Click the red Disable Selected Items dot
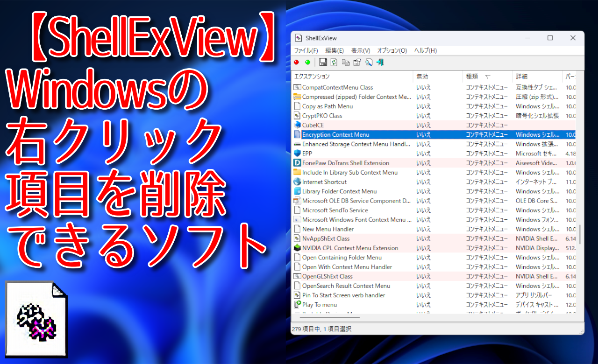Viewport: 598px width, 364px height. coord(296,62)
